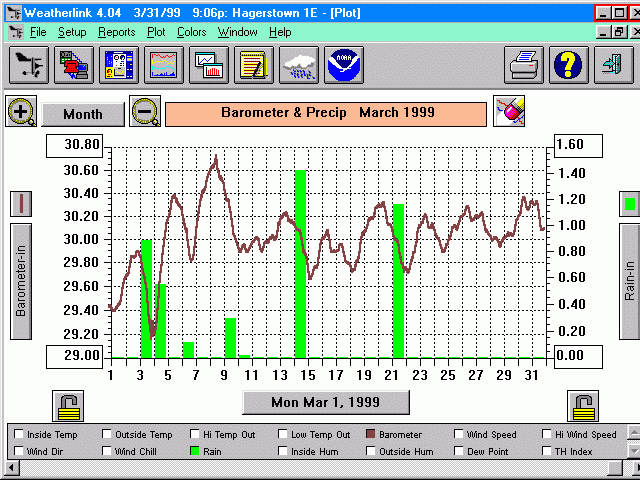Open the File menu

pyautogui.click(x=38, y=32)
